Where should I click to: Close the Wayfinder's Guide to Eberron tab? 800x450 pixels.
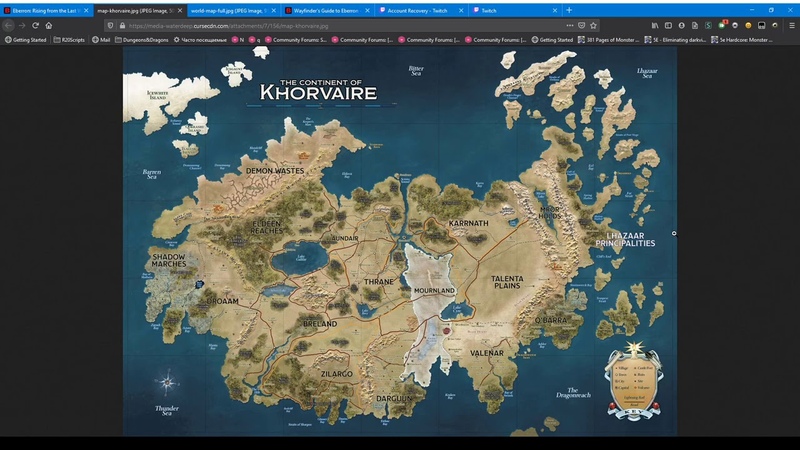click(367, 10)
